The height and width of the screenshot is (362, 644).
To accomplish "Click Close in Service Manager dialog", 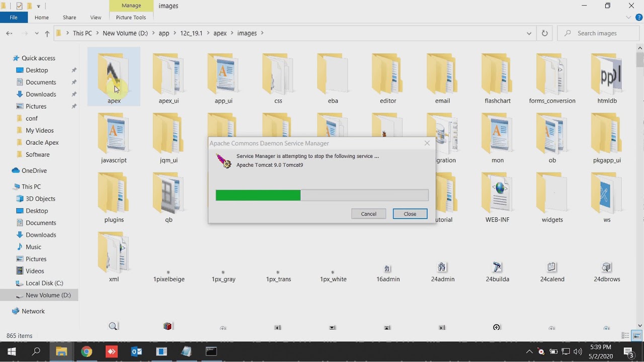I will click(x=410, y=214).
